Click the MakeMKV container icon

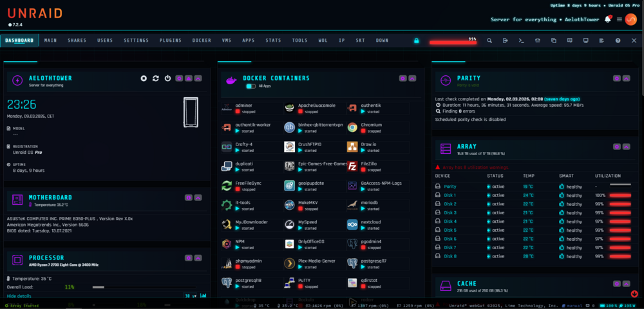click(290, 205)
